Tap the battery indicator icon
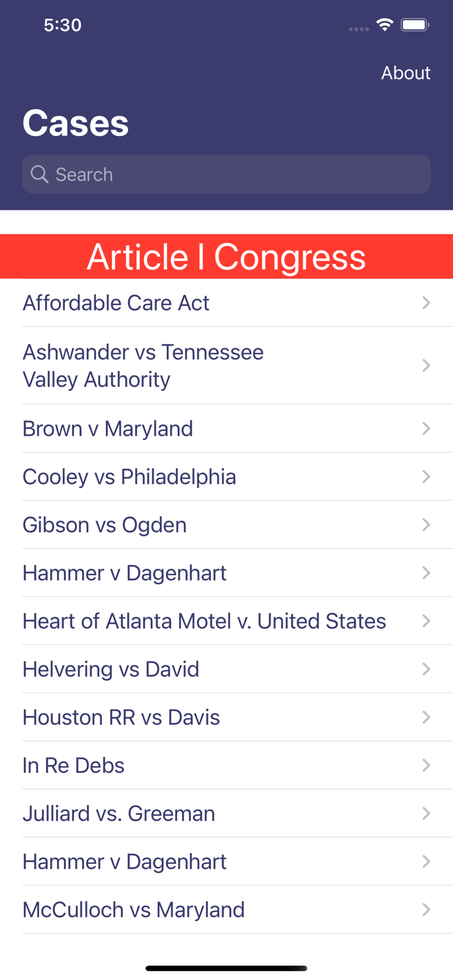 414,24
